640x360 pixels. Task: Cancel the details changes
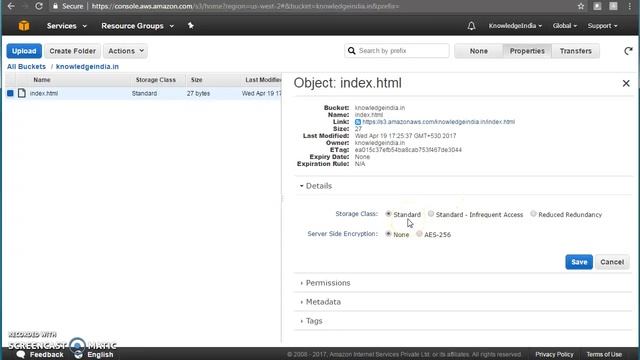[x=612, y=262]
